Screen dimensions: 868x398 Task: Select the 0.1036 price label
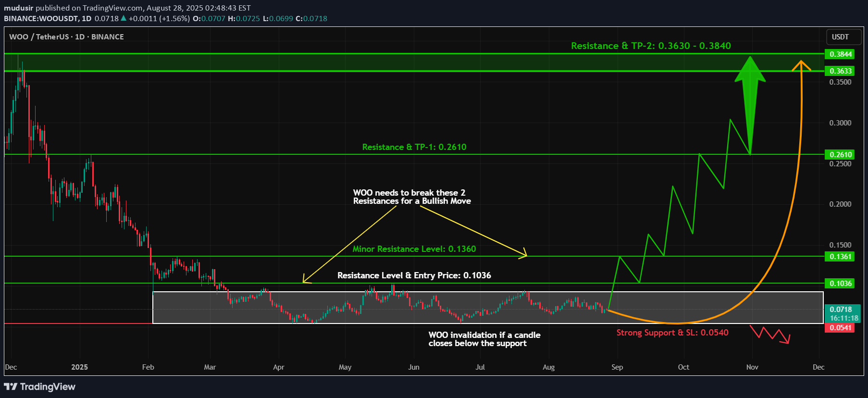click(x=840, y=284)
